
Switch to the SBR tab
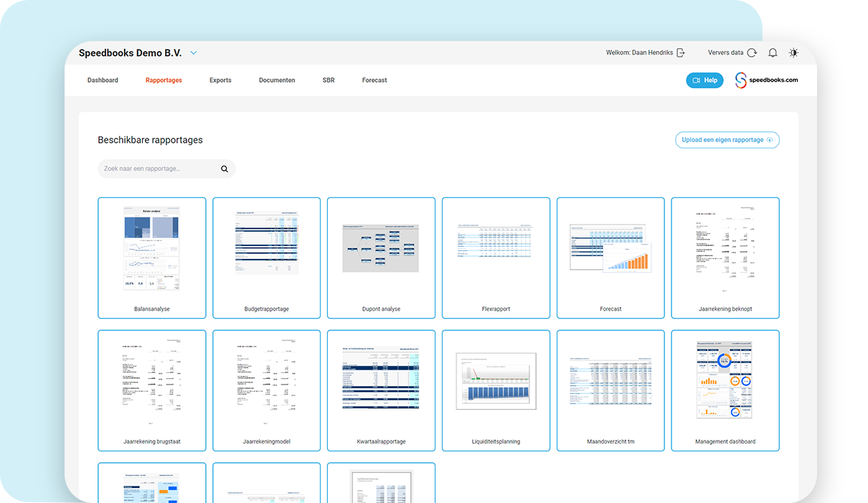tap(329, 80)
